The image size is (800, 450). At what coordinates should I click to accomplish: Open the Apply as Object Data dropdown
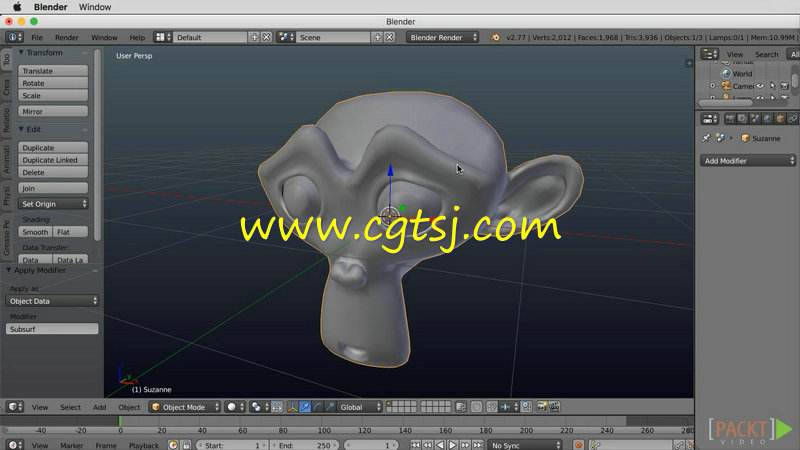pyautogui.click(x=52, y=301)
